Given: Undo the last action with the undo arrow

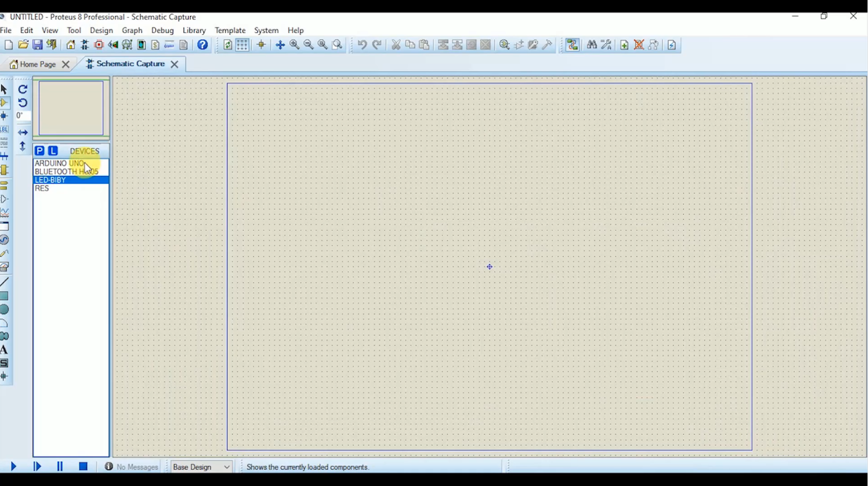Looking at the screenshot, I should [x=362, y=45].
